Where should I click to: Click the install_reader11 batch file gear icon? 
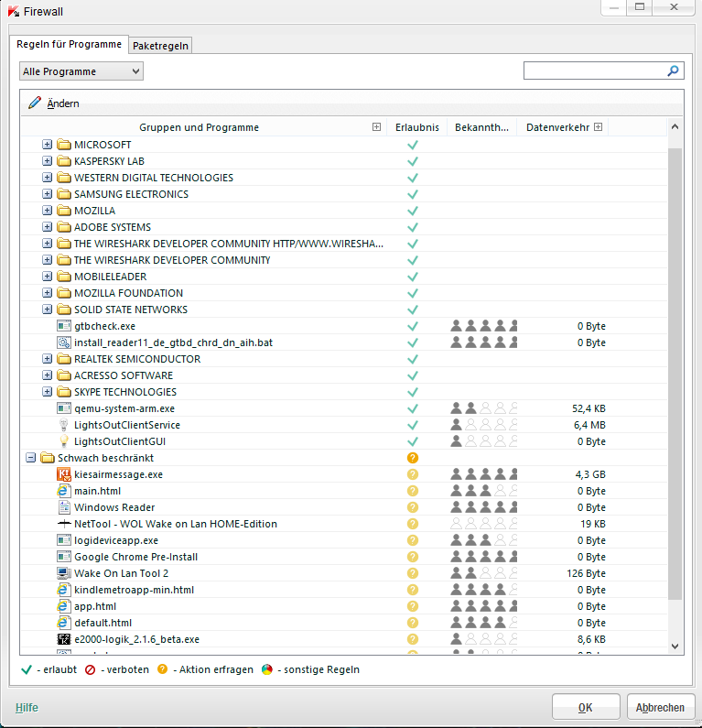(63, 342)
